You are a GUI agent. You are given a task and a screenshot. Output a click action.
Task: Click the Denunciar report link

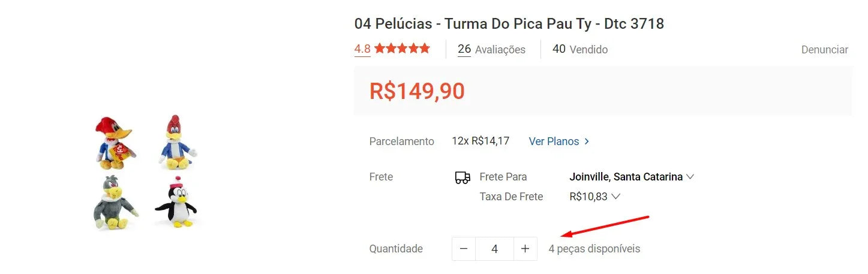pos(824,50)
